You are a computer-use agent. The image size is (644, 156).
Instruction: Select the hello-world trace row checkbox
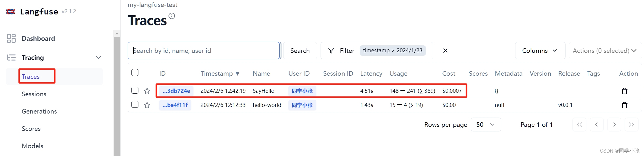click(x=135, y=104)
